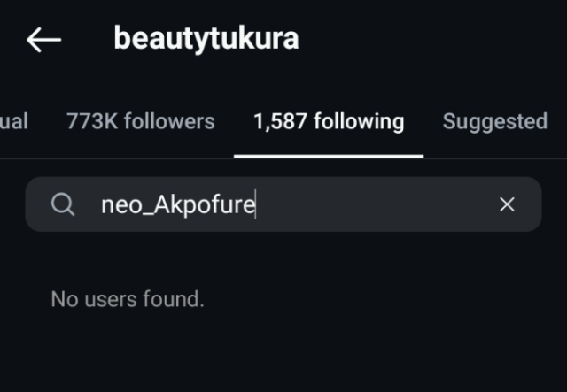Click the white underline below following tab
567x392 pixels.
(329, 156)
